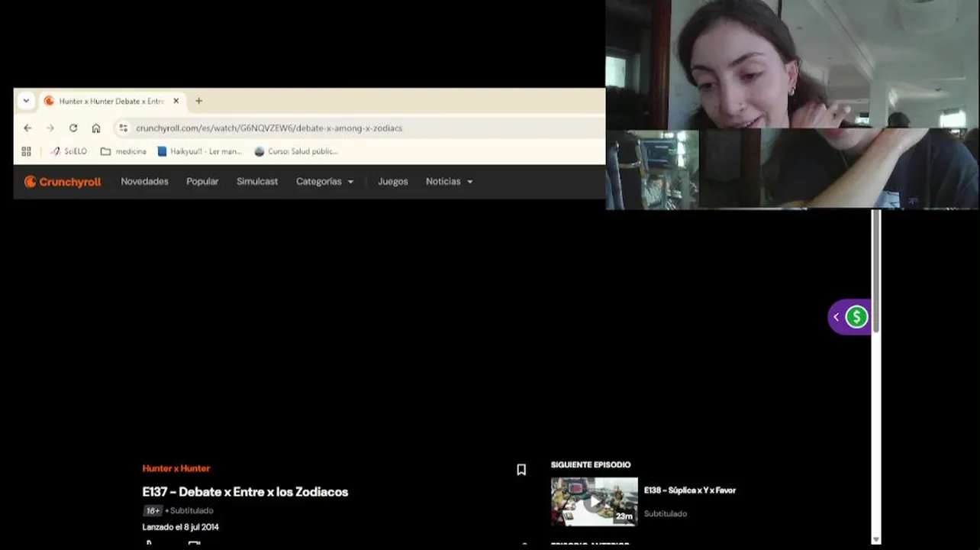980x550 pixels.
Task: Go to the Crunchyroll home logo
Action: point(63,182)
